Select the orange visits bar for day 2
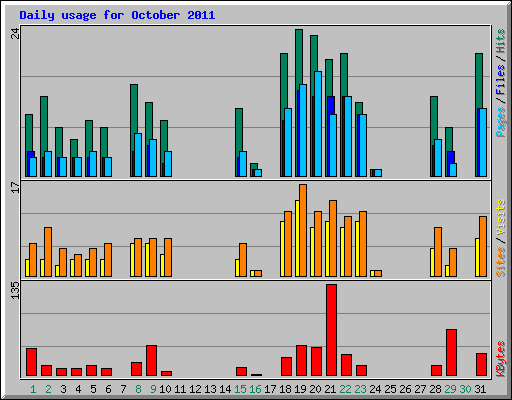The width and height of the screenshot is (512, 400). click(x=48, y=252)
